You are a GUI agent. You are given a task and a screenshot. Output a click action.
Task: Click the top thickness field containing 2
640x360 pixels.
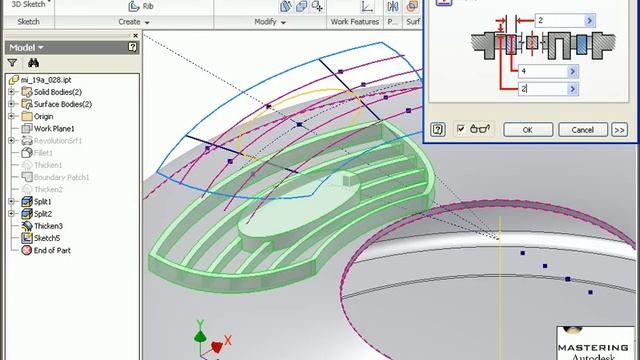pyautogui.click(x=559, y=20)
